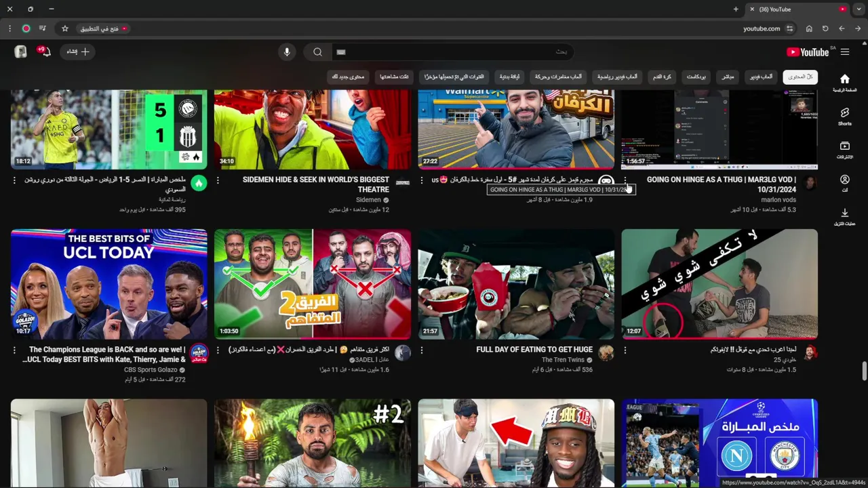Open options menu for the 5-1 match summary video

pyautogui.click(x=14, y=180)
